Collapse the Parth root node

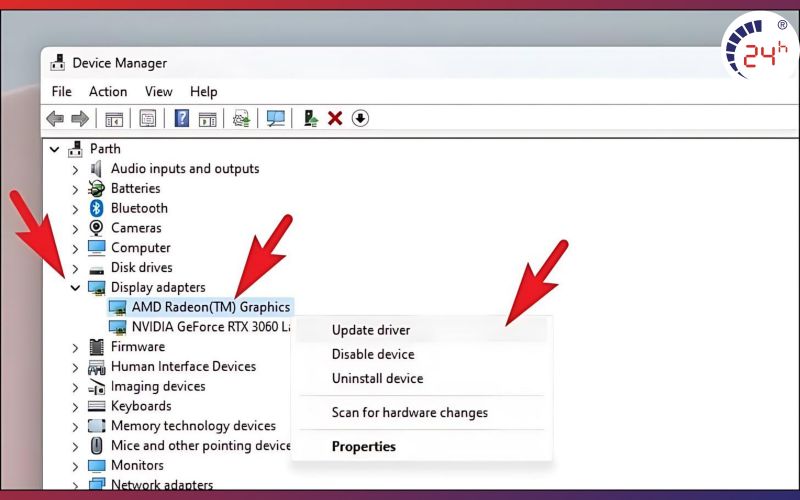point(54,149)
